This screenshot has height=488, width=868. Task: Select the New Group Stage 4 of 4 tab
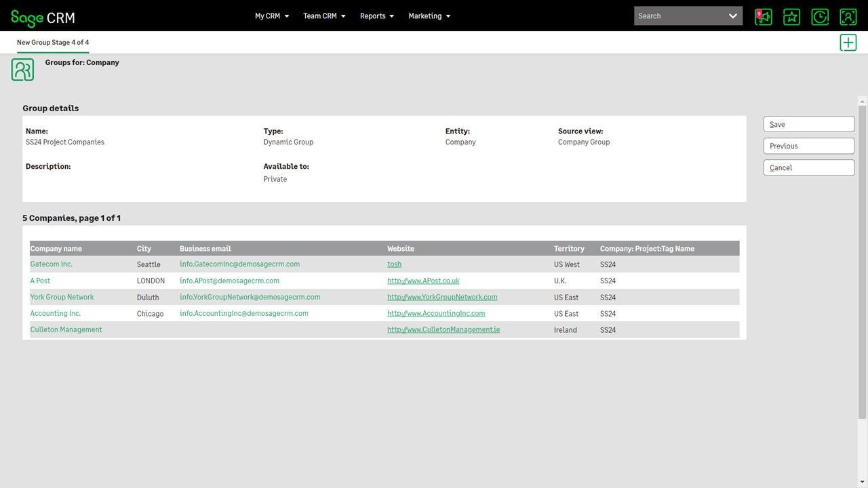[x=53, y=42]
